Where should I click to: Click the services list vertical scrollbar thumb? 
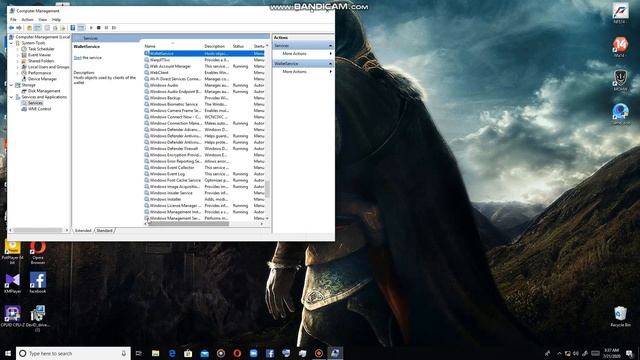[267, 189]
